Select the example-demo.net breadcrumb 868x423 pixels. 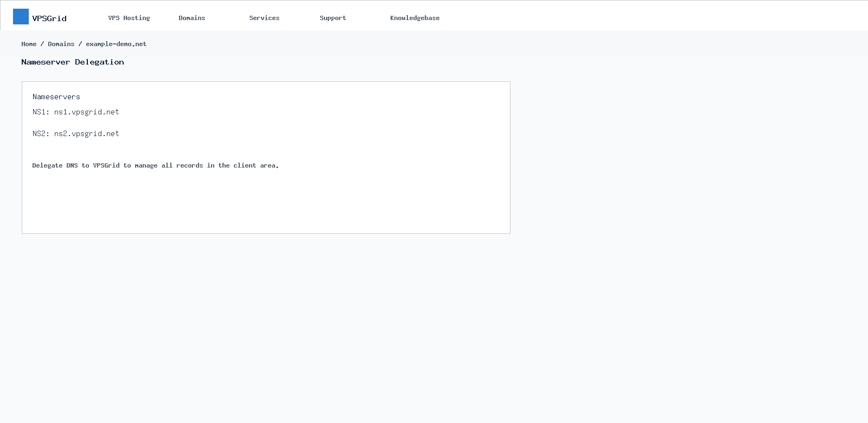(x=116, y=44)
